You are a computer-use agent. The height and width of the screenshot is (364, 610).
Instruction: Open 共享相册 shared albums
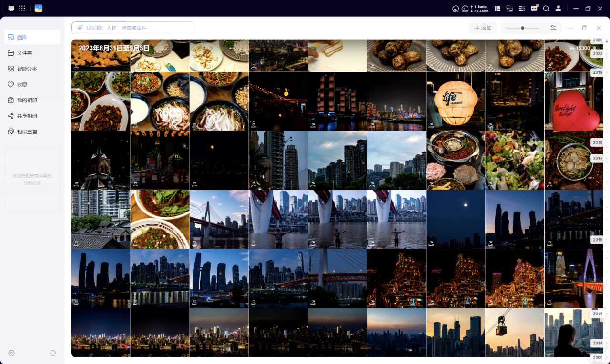tap(32, 116)
